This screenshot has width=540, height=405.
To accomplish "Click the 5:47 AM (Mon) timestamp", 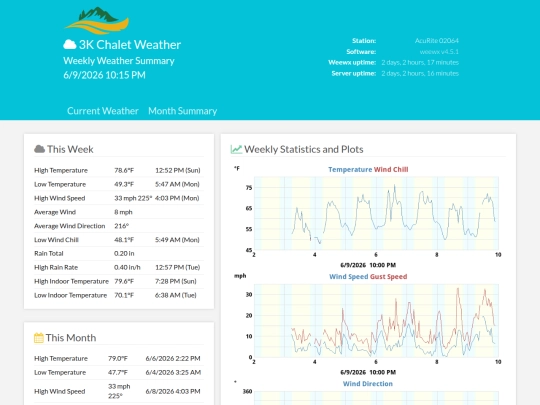I will point(177,184).
